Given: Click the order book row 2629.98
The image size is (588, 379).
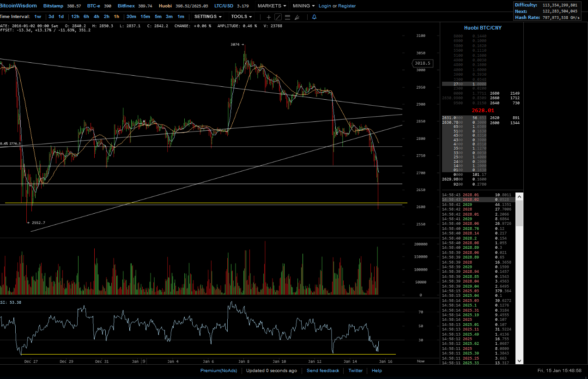Looking at the screenshot, I should click(x=464, y=179).
